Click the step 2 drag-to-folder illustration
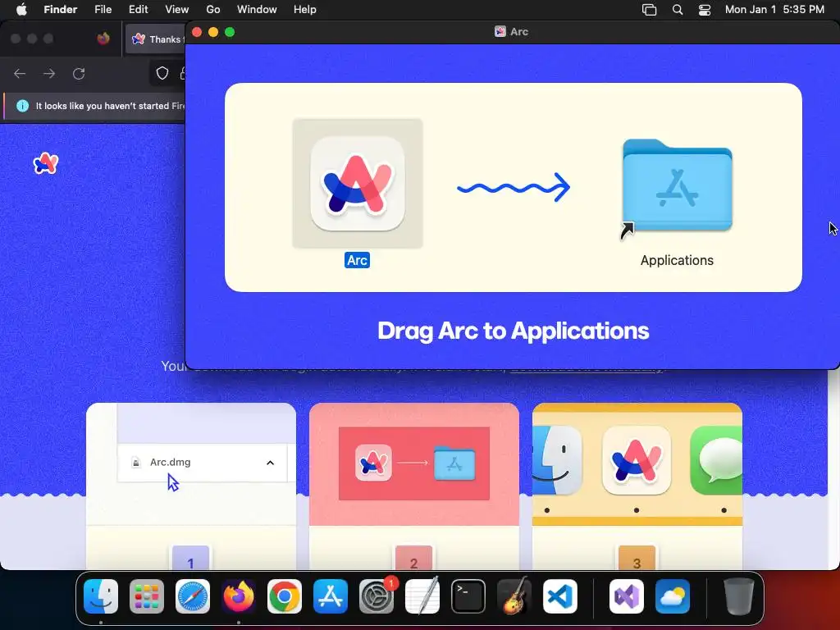This screenshot has height=630, width=840. pos(414,463)
